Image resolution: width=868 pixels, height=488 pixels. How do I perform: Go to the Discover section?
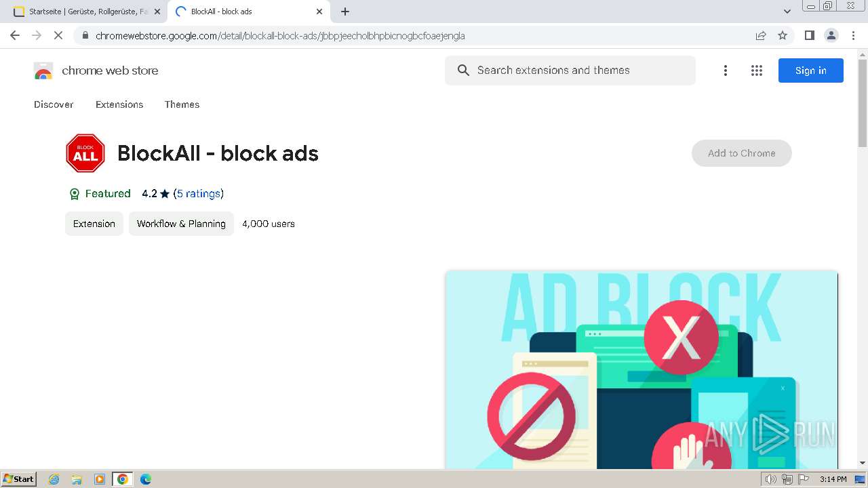[x=54, y=104]
